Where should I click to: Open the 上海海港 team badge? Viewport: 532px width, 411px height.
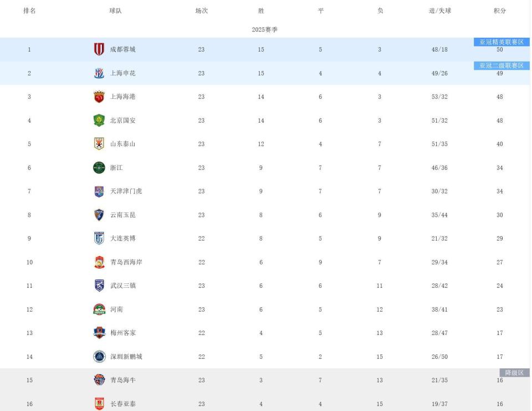tap(99, 97)
